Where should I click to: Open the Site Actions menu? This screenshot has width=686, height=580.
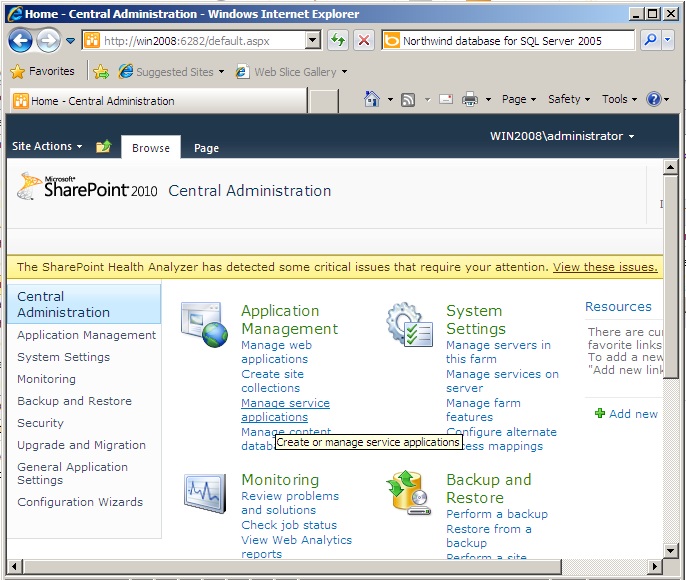coord(47,146)
